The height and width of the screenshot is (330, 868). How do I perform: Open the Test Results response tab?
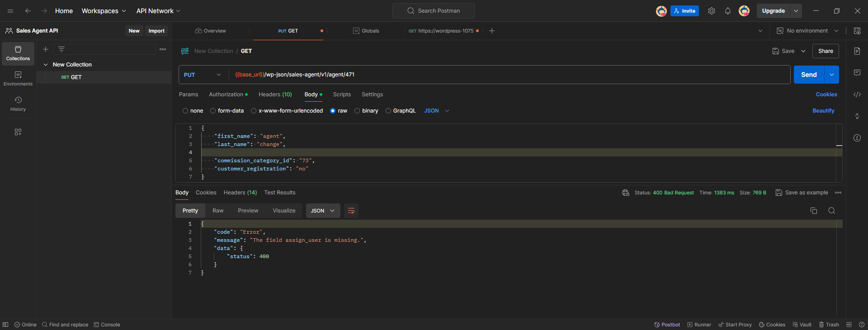tap(280, 193)
